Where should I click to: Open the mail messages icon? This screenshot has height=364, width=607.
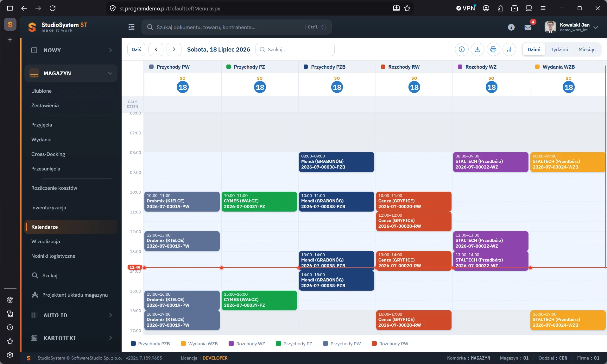coord(528,27)
